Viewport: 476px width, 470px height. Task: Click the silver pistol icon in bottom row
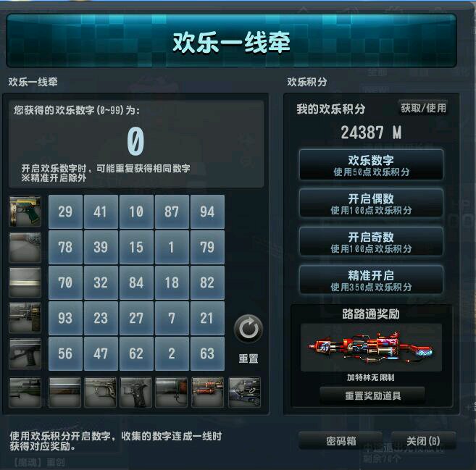(100, 392)
